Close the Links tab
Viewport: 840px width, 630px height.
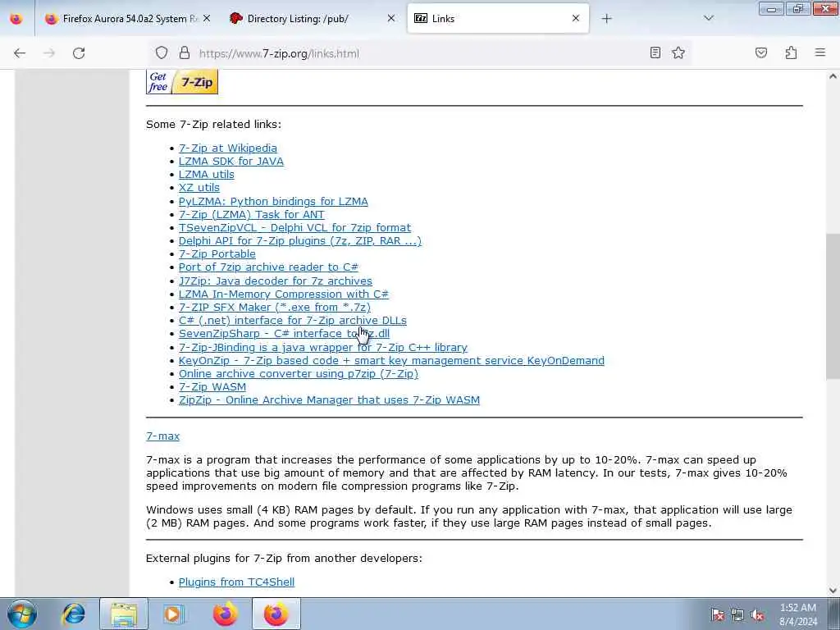coord(576,18)
